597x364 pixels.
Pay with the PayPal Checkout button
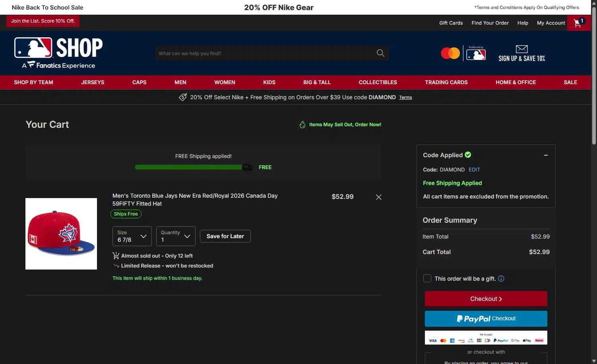pyautogui.click(x=486, y=319)
